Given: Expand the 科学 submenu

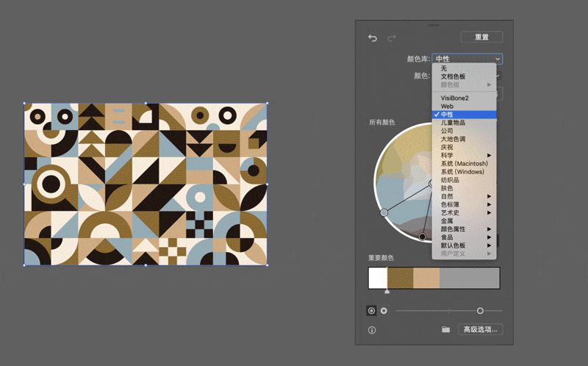Looking at the screenshot, I should (463, 155).
